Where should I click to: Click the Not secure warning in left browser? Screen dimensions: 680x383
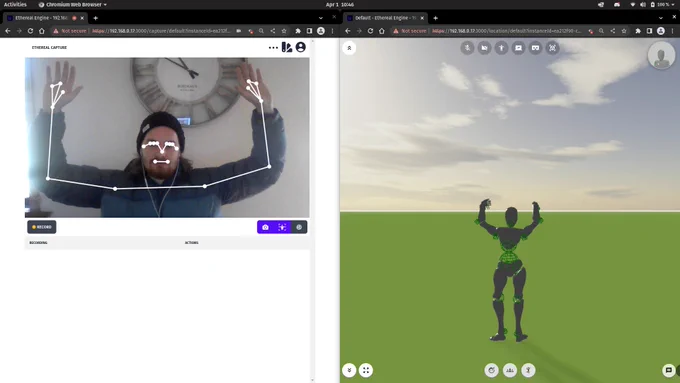tap(69, 31)
